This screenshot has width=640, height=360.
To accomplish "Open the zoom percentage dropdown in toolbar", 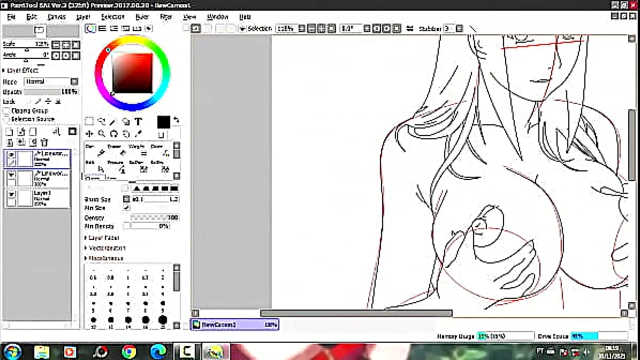I will (x=302, y=29).
